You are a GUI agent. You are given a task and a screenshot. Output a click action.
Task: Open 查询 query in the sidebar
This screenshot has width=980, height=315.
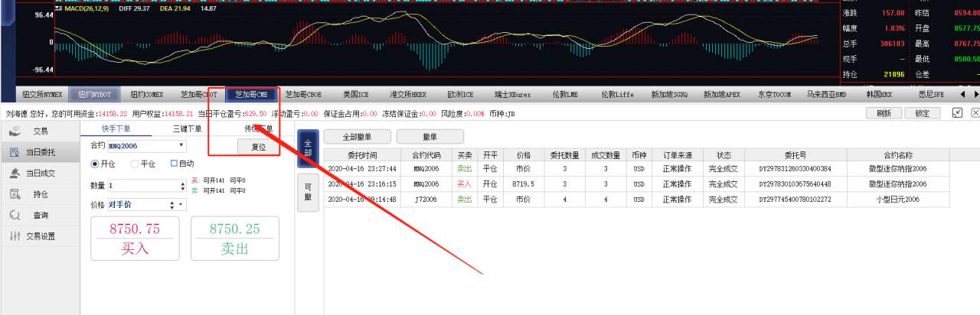[x=40, y=216]
